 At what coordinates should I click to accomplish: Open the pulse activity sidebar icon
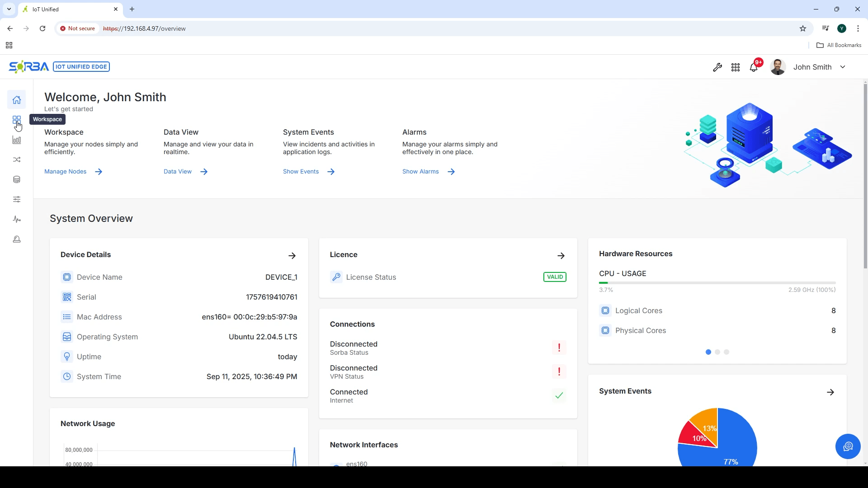[17, 219]
